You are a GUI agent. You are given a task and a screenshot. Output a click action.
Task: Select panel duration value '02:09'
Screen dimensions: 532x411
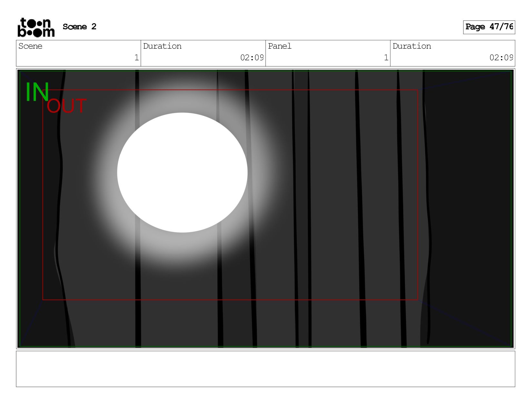[x=501, y=58]
